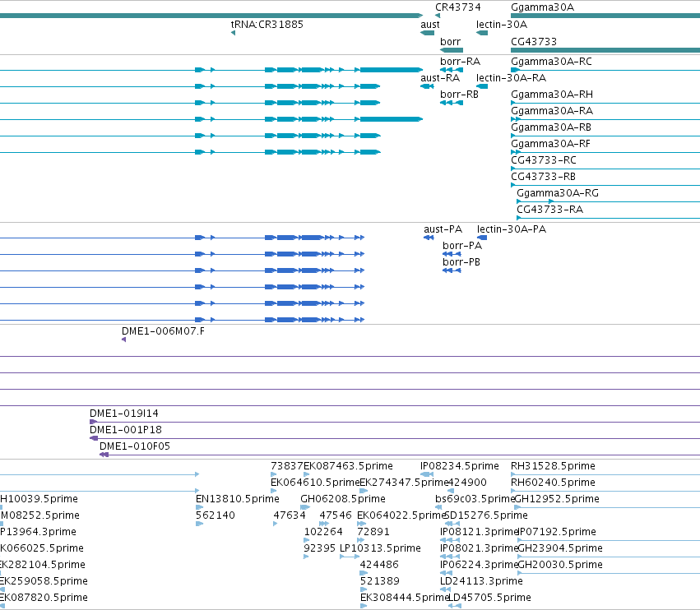Image resolution: width=700 pixels, height=610 pixels.
Task: Select the 562140 feature label
Action: pyautogui.click(x=216, y=515)
